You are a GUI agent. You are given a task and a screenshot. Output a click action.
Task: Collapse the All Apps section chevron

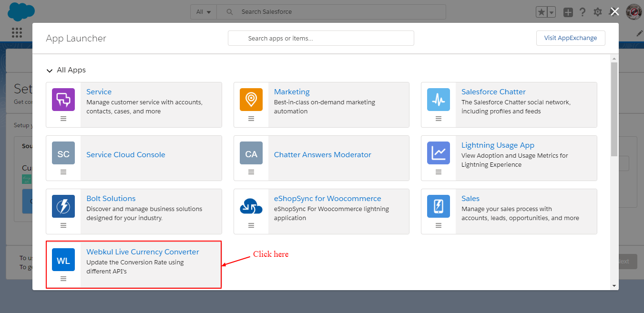pyautogui.click(x=50, y=71)
